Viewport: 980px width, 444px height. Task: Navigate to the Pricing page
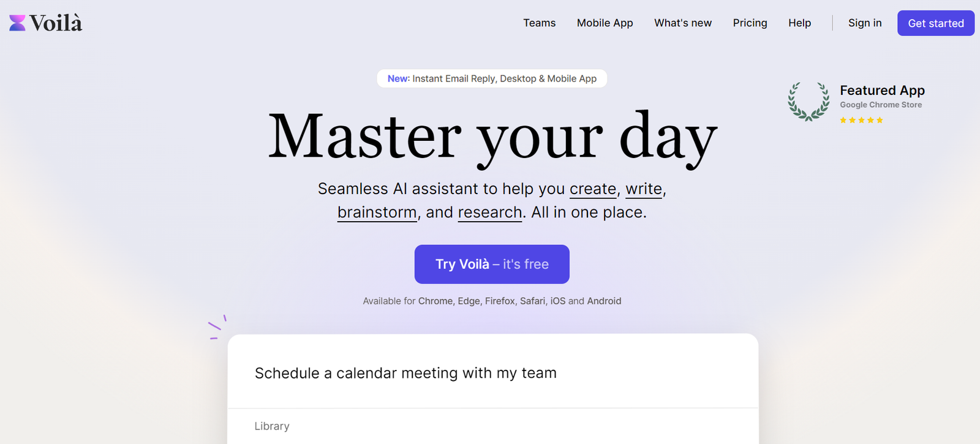point(750,23)
